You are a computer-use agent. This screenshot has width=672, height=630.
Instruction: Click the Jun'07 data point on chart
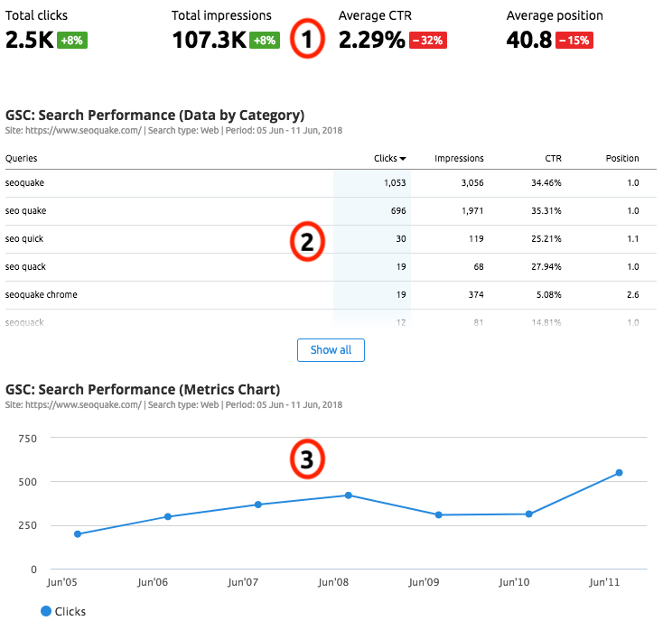[258, 505]
